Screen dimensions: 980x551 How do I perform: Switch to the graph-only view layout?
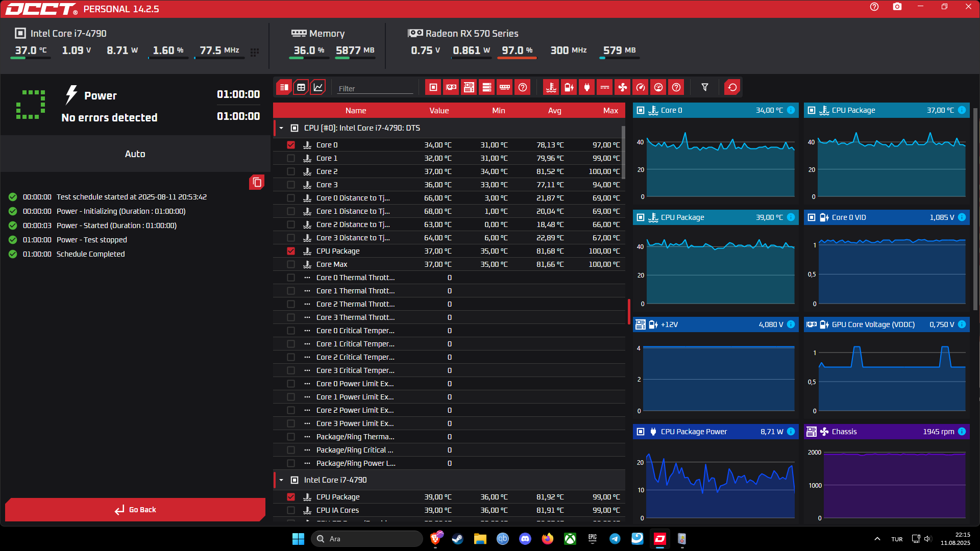point(318,87)
